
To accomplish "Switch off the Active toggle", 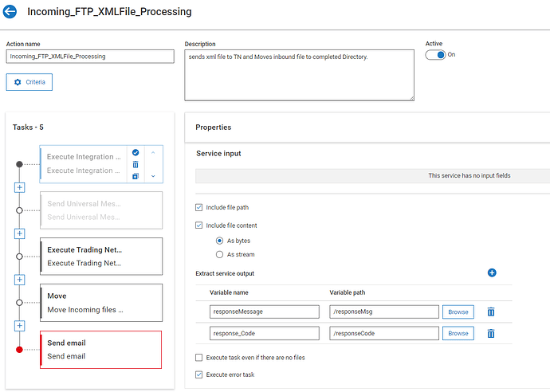I will [x=435, y=55].
